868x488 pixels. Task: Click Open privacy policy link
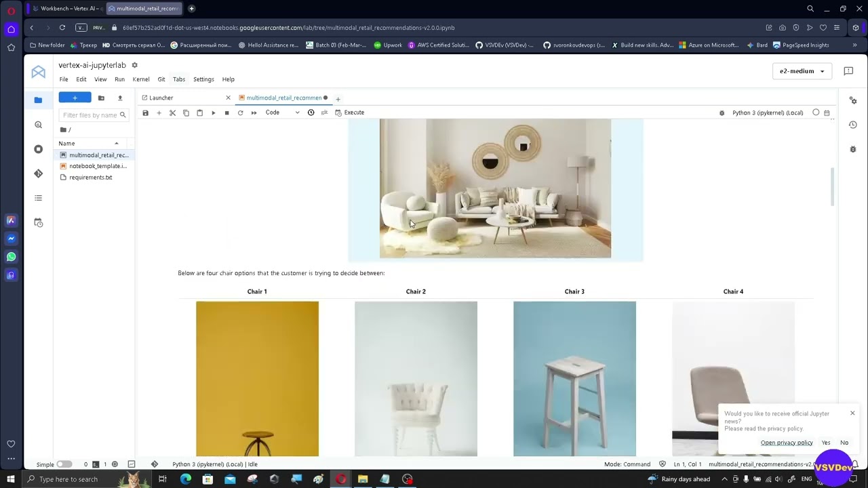[x=787, y=443]
